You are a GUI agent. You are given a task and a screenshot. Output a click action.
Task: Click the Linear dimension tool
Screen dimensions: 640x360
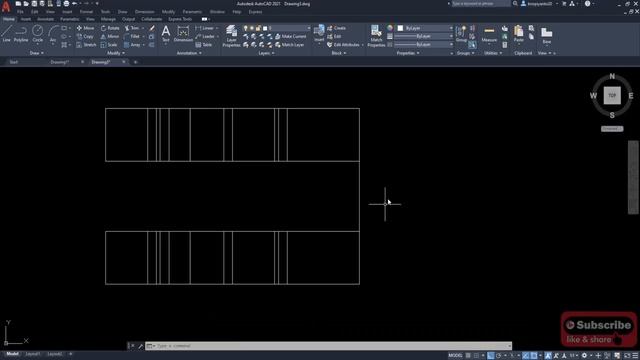point(205,28)
